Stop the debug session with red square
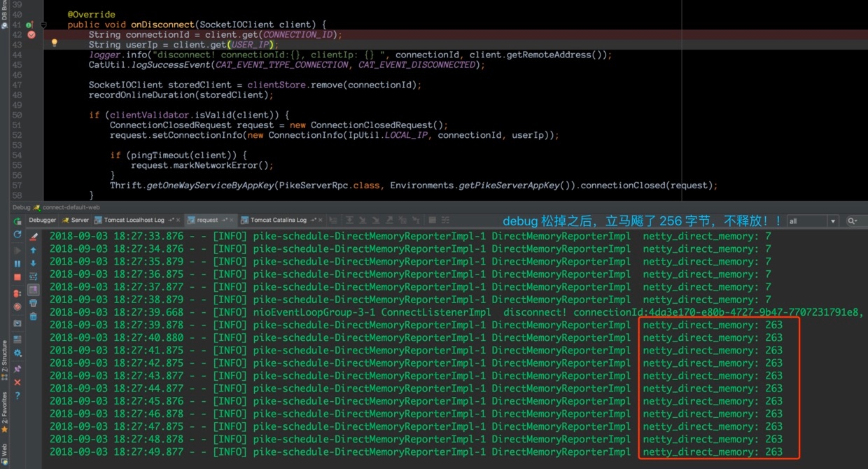The width and height of the screenshot is (868, 469). [x=17, y=277]
